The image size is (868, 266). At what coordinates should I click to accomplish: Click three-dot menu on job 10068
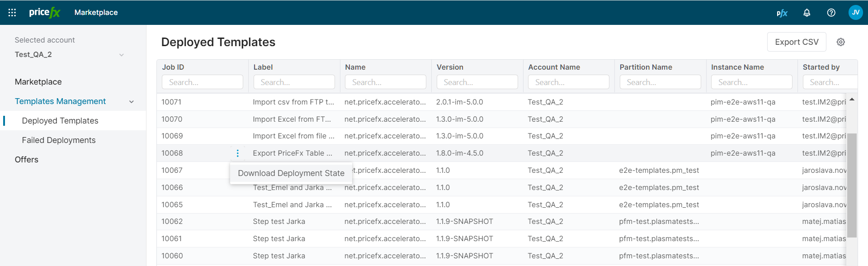click(237, 153)
